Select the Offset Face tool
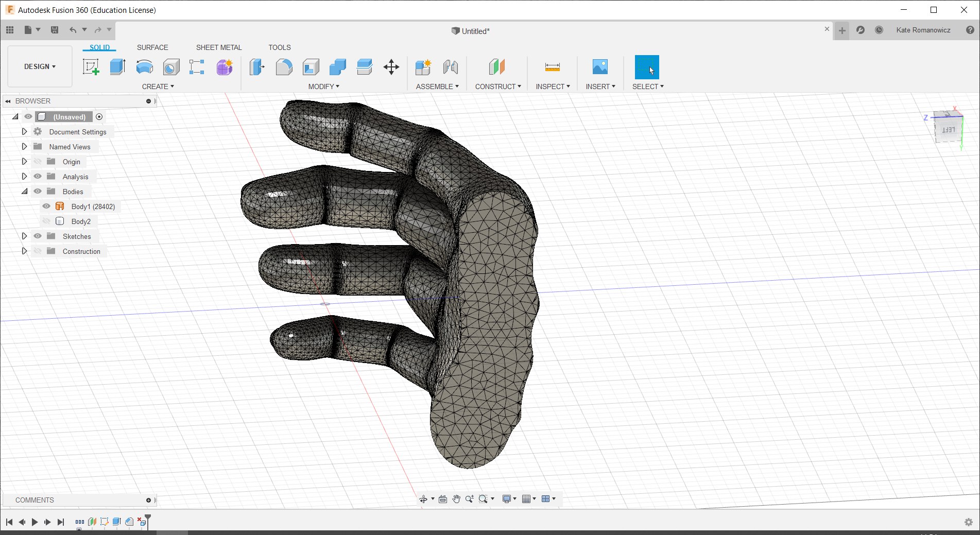The width and height of the screenshot is (980, 535). pyautogui.click(x=364, y=67)
